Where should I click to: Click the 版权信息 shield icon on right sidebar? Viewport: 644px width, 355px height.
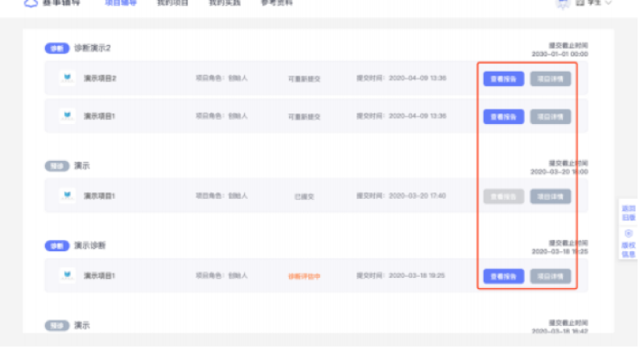[628, 233]
